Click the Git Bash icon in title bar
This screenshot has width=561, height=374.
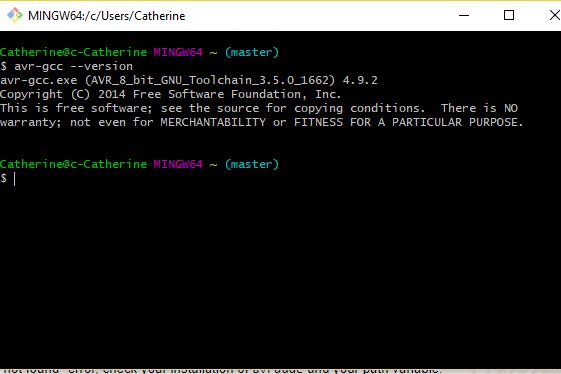(15, 15)
